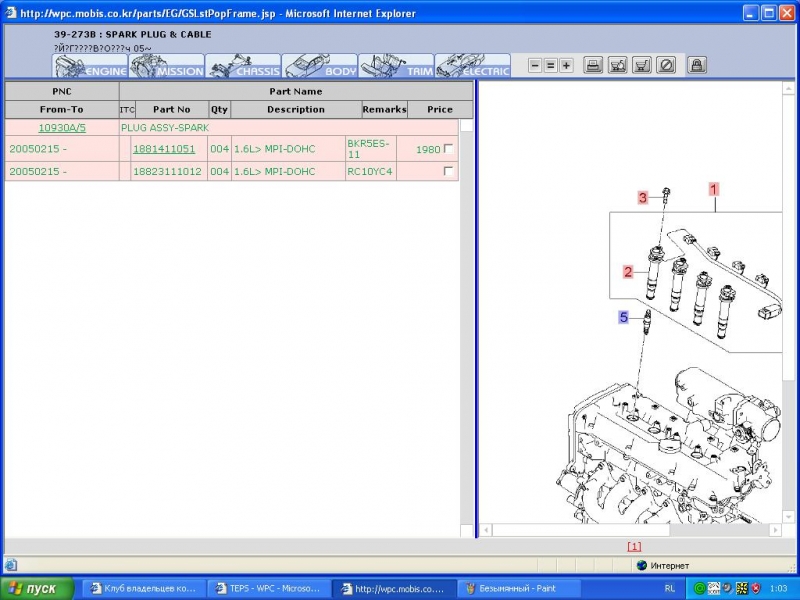Click the plain shopping cart icon
This screenshot has width=800, height=600.
coord(642,65)
